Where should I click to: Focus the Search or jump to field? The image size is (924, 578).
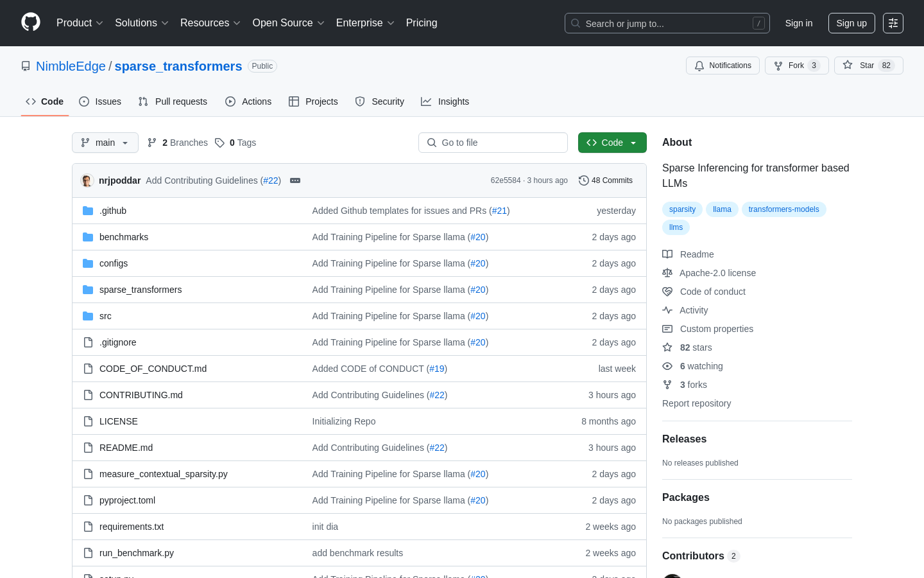667,23
